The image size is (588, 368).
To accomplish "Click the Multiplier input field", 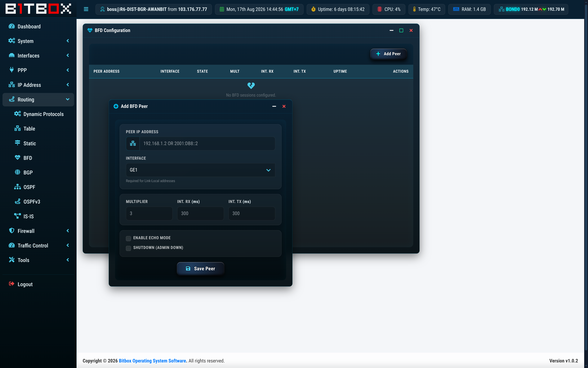I will (149, 214).
